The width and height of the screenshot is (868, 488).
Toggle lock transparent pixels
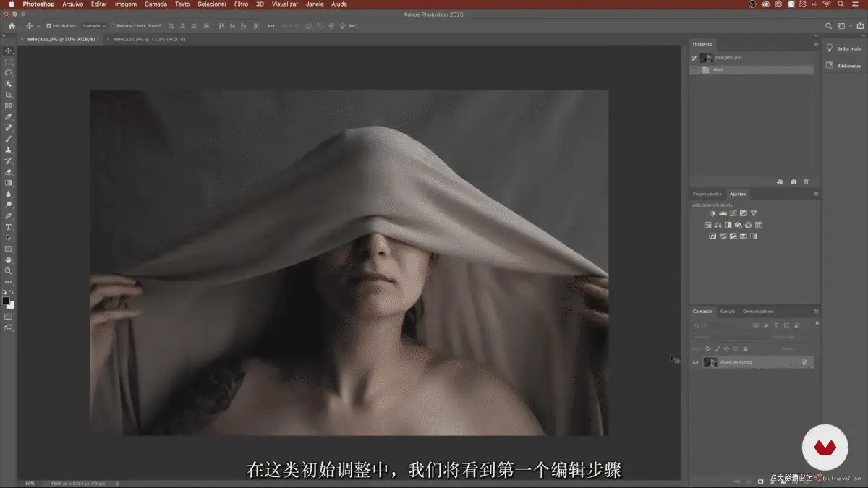point(708,348)
